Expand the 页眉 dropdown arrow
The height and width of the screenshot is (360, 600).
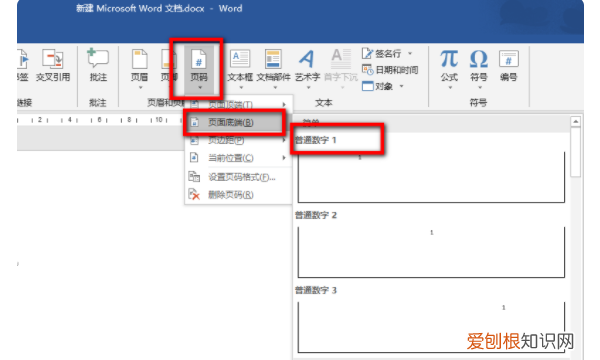[x=140, y=88]
